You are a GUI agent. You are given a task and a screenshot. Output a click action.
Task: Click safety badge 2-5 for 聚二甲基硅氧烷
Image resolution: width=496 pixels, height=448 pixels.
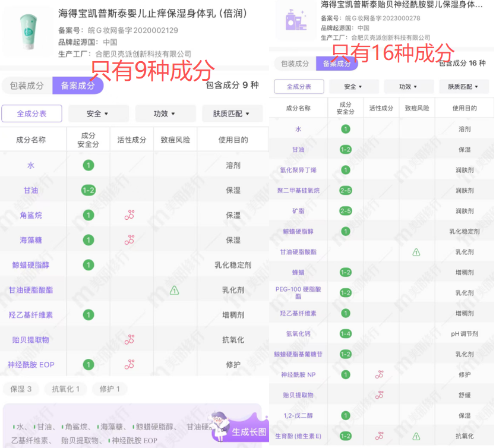346,191
